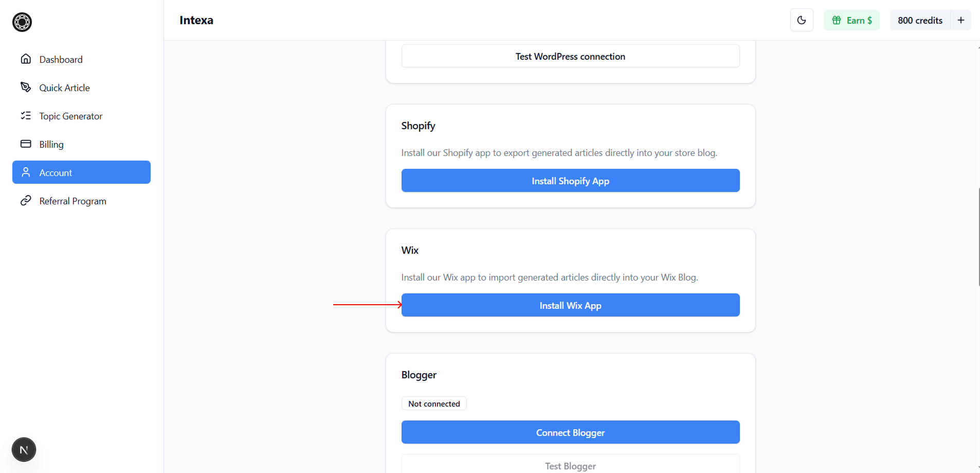Add credits with the plus icon
Screen dimensions: 980x473
(960, 21)
